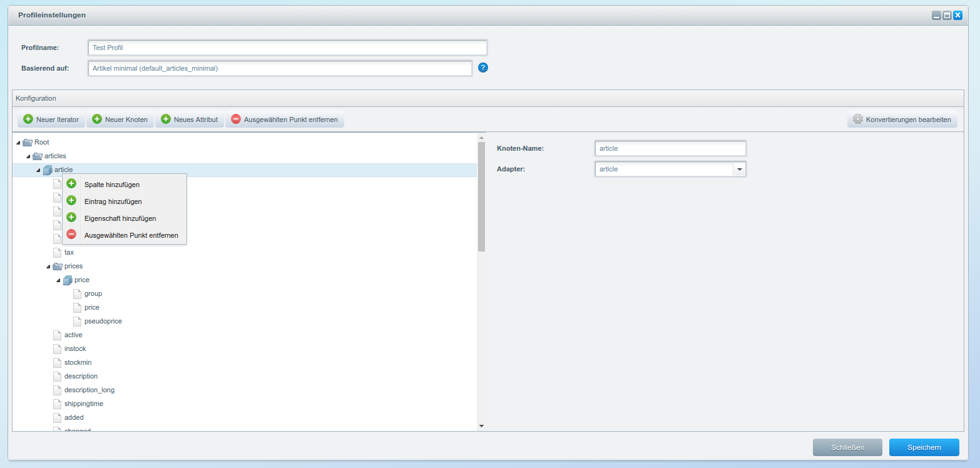This screenshot has height=468, width=980.
Task: Select the tax tree item
Action: point(69,252)
